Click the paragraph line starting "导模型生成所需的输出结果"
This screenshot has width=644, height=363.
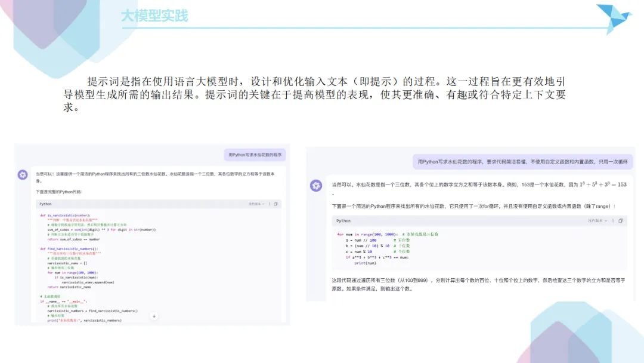click(x=315, y=94)
